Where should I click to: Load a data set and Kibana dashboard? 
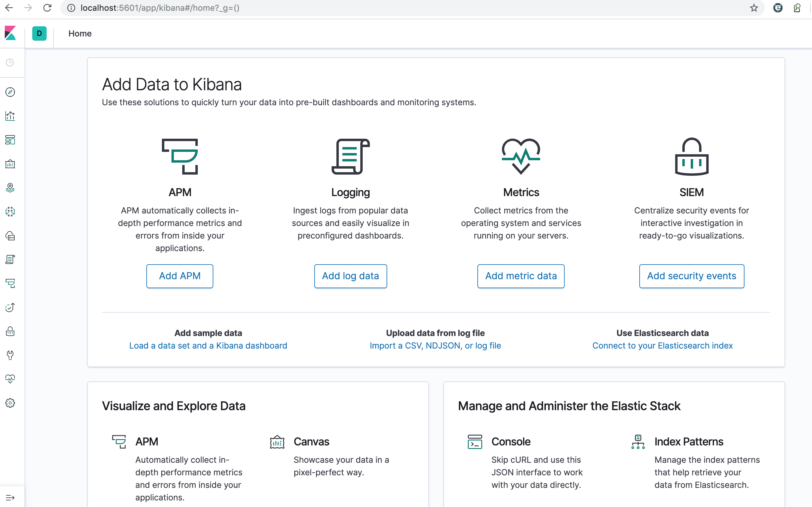tap(208, 345)
